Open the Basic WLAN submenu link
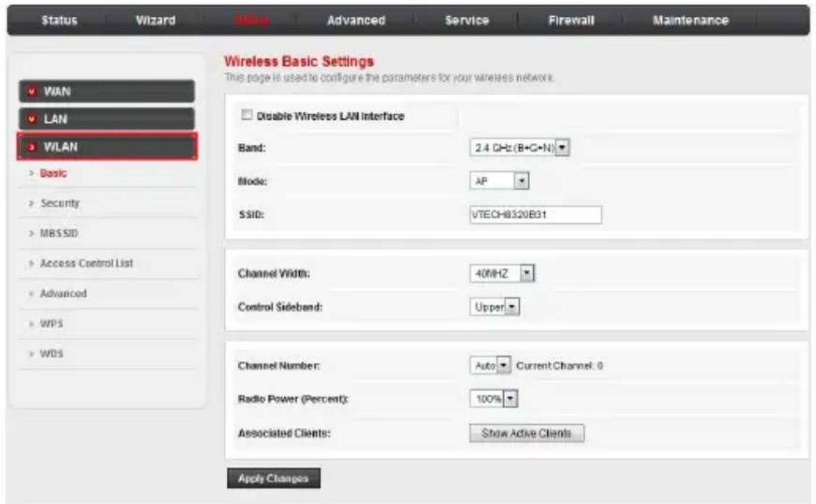The height and width of the screenshot is (504, 816). click(53, 173)
